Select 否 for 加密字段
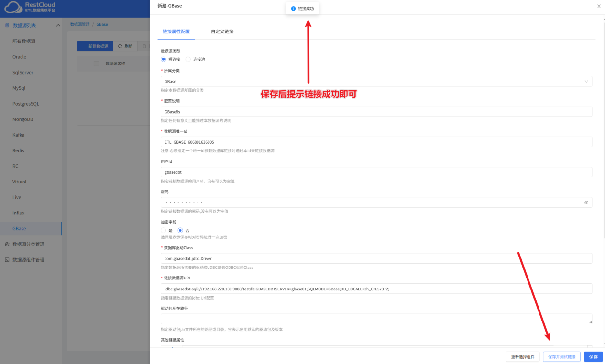This screenshot has height=364, width=605. tap(180, 230)
